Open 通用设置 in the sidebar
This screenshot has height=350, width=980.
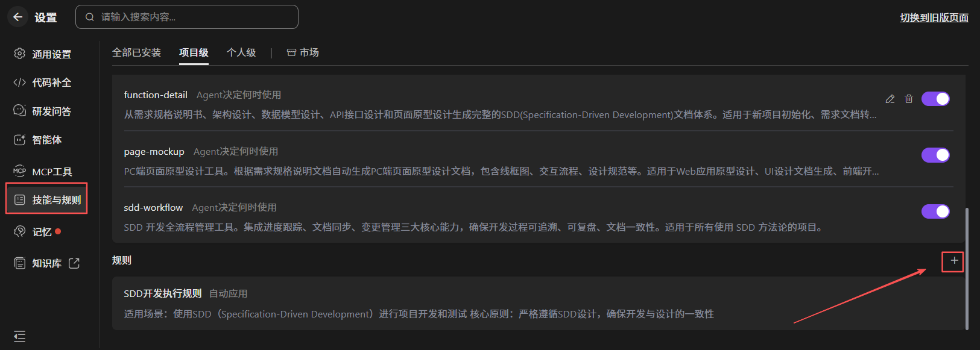coord(51,54)
